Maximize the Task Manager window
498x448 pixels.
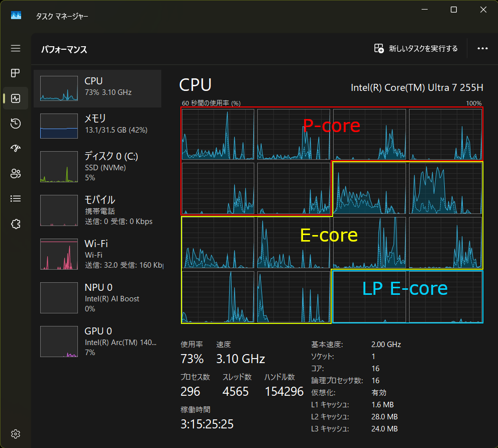[454, 10]
